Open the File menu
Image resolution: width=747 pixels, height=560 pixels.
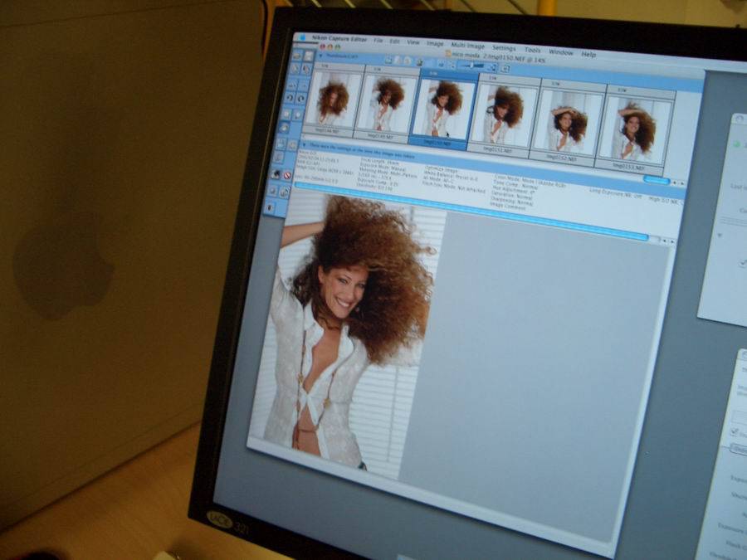point(378,40)
